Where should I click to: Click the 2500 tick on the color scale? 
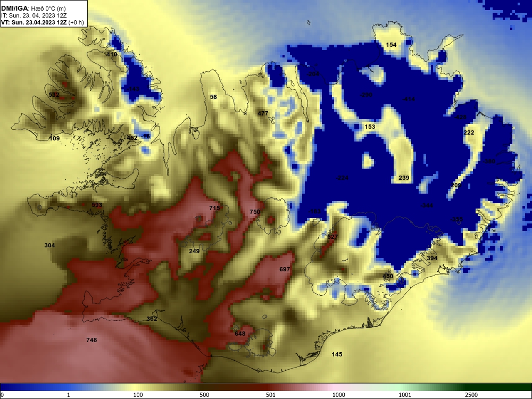pyautogui.click(x=471, y=395)
